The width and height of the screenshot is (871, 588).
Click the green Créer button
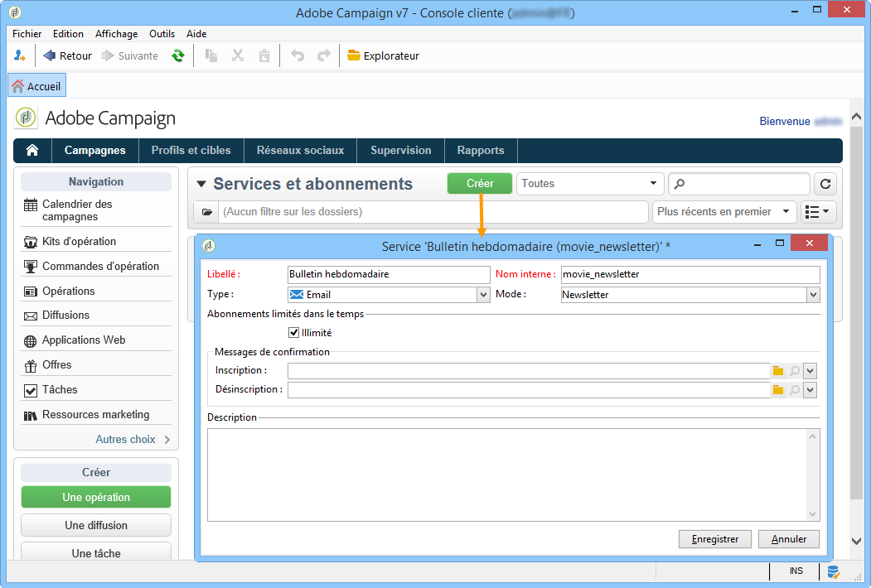[480, 183]
